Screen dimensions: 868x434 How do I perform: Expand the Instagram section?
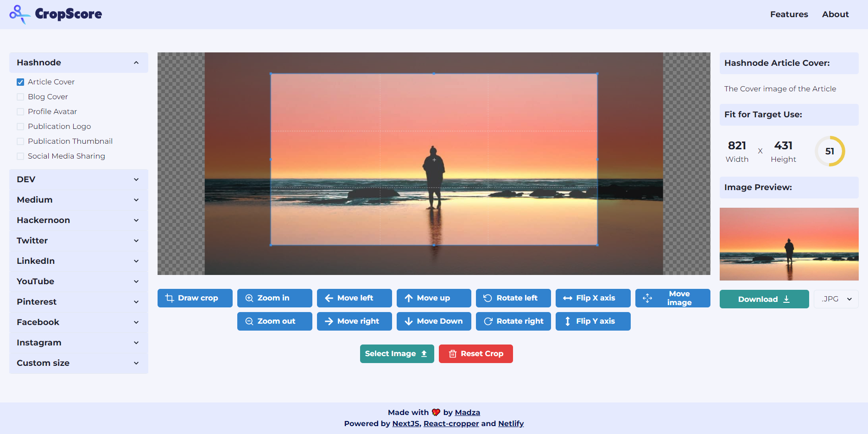pyautogui.click(x=78, y=343)
